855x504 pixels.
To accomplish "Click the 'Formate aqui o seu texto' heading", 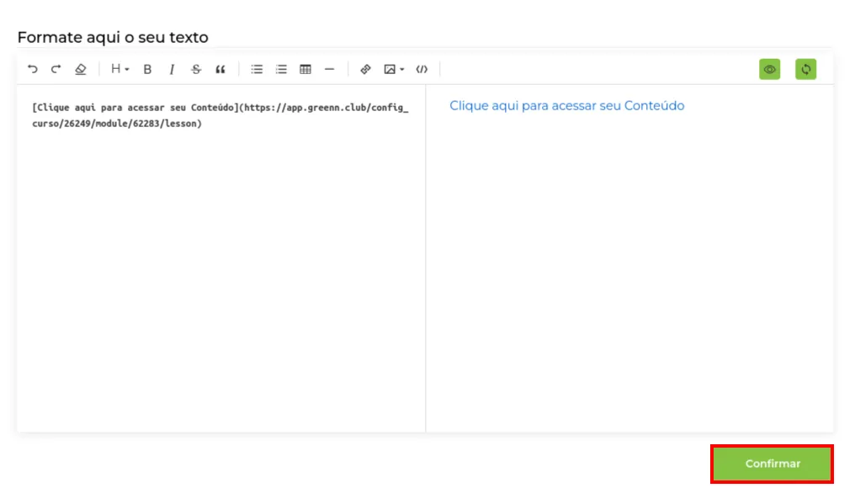I will click(x=113, y=37).
